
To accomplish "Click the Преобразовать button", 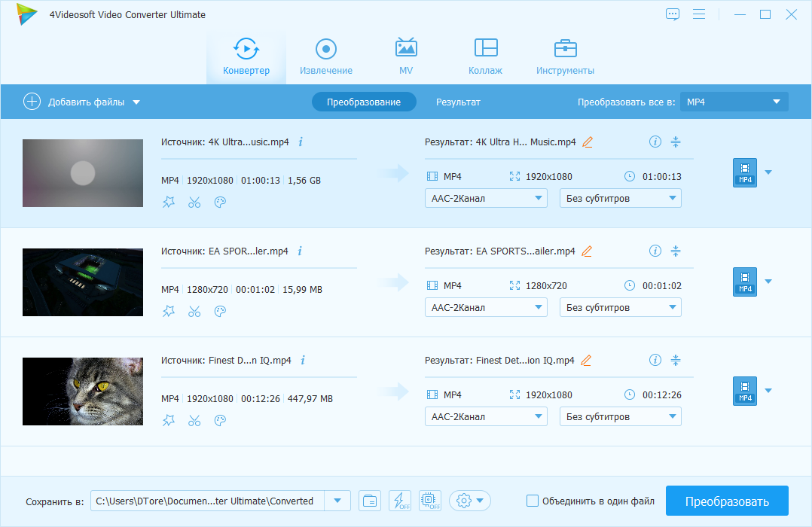I will click(727, 501).
